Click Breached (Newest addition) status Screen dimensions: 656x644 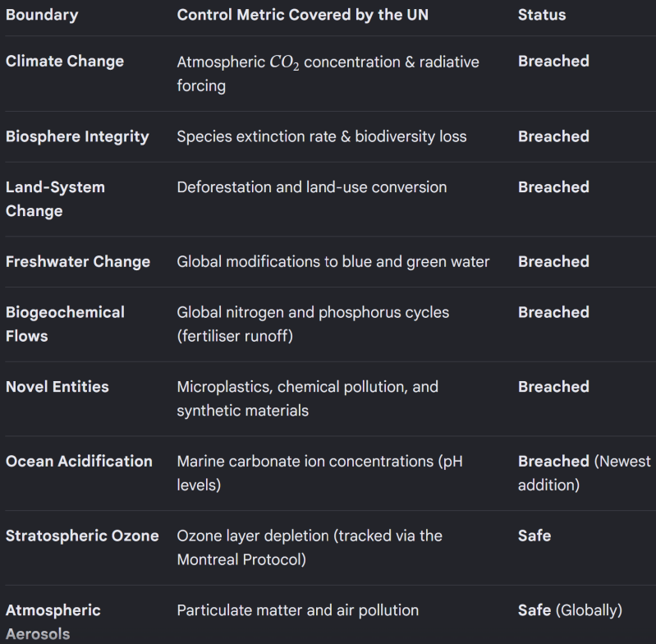pyautogui.click(x=585, y=473)
